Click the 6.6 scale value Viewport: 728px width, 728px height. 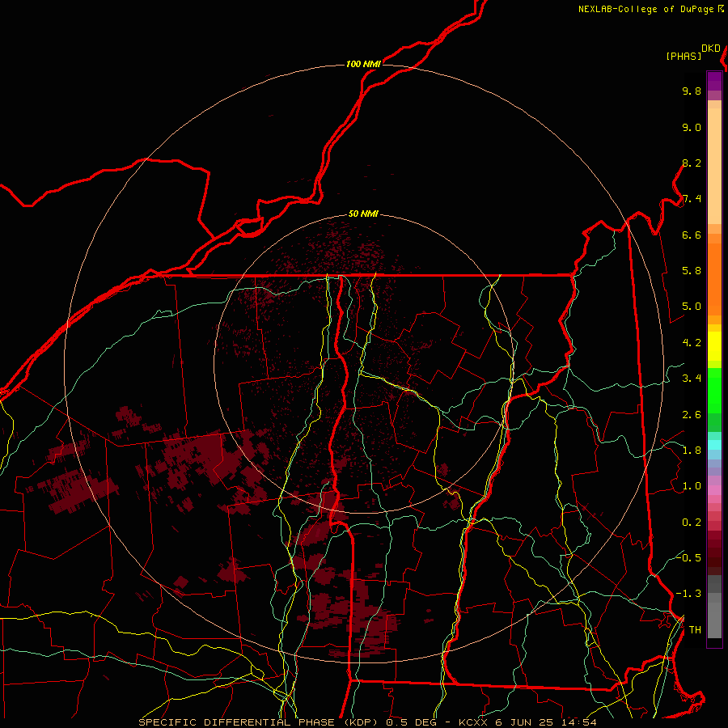click(x=692, y=235)
